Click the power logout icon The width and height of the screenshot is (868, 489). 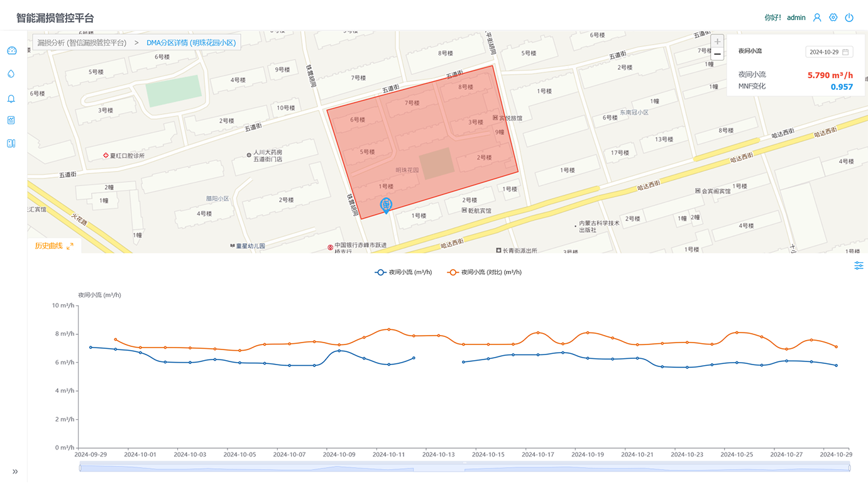[849, 18]
